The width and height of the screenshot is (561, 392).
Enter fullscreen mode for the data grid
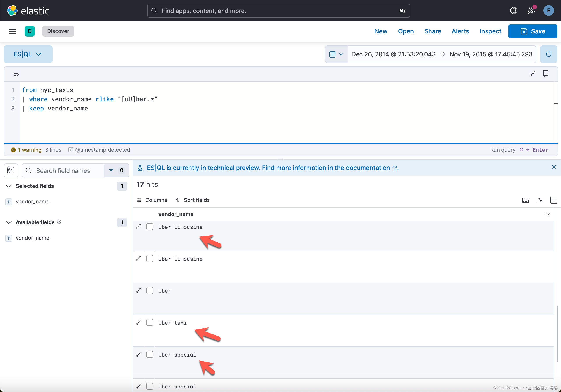(x=554, y=200)
